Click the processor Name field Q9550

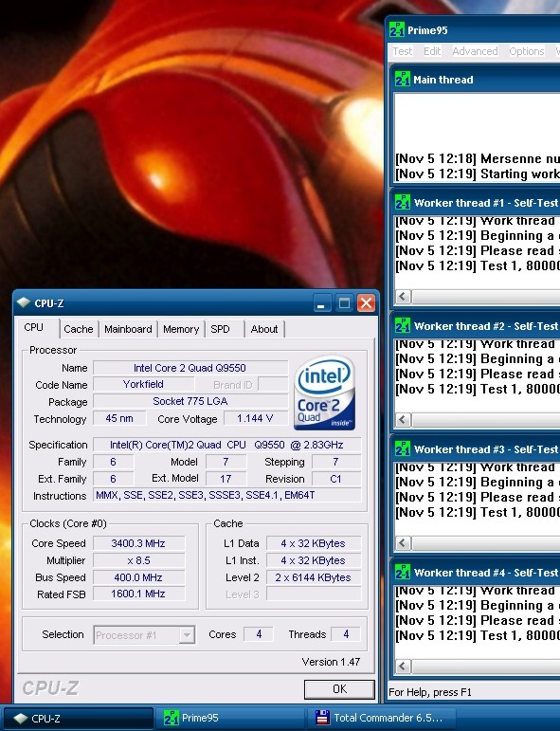tap(190, 368)
